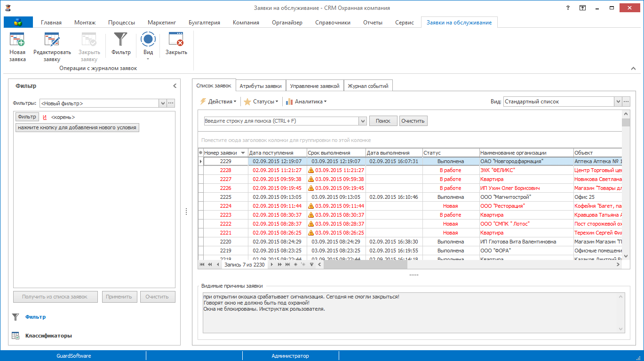This screenshot has width=644, height=361.
Task: Switch to Управление заявкой tab
Action: click(x=315, y=86)
